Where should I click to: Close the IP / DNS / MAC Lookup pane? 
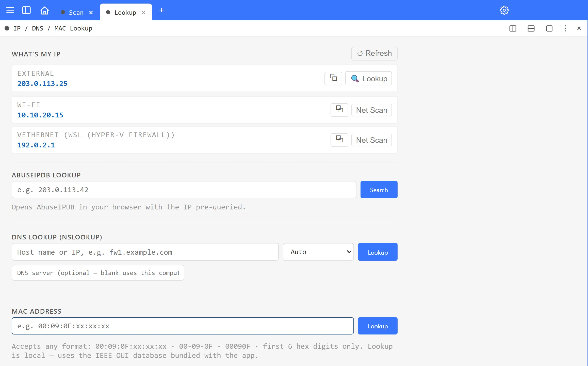579,28
